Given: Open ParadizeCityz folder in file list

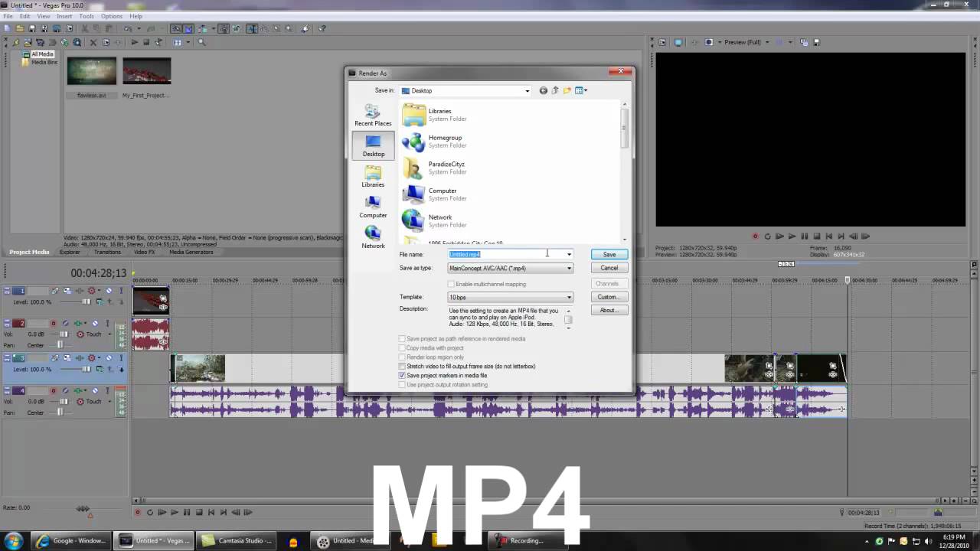Looking at the screenshot, I should click(434, 168).
